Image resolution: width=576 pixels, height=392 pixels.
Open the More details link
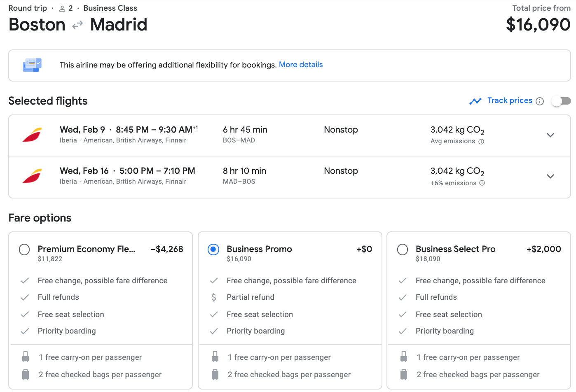300,64
